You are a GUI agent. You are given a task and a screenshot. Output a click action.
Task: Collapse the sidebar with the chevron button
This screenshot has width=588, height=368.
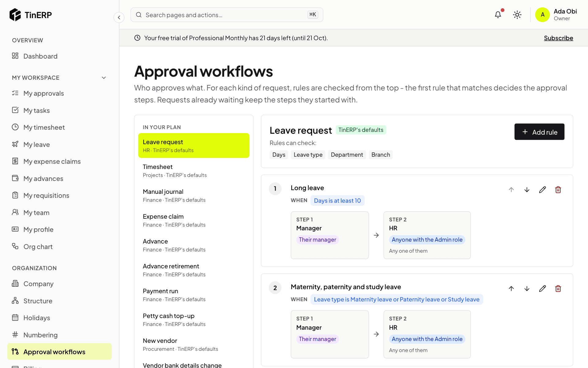point(119,17)
